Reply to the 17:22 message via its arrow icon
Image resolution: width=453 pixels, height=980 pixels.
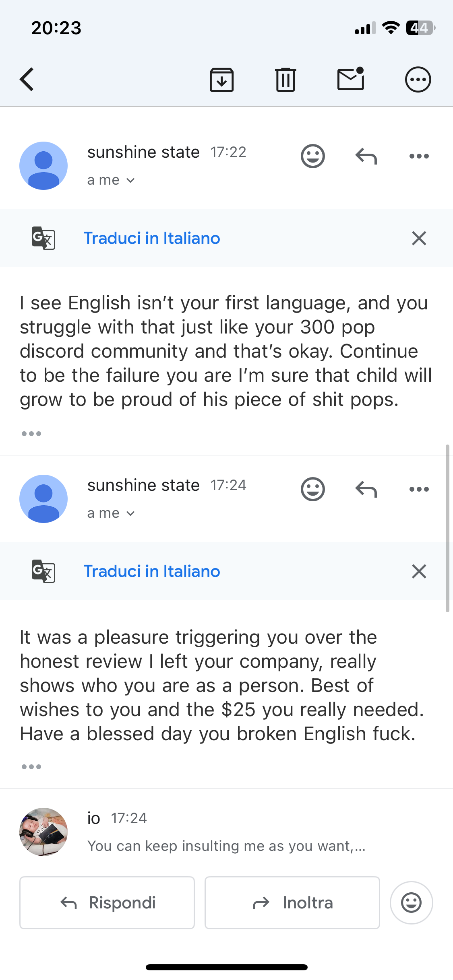(366, 156)
